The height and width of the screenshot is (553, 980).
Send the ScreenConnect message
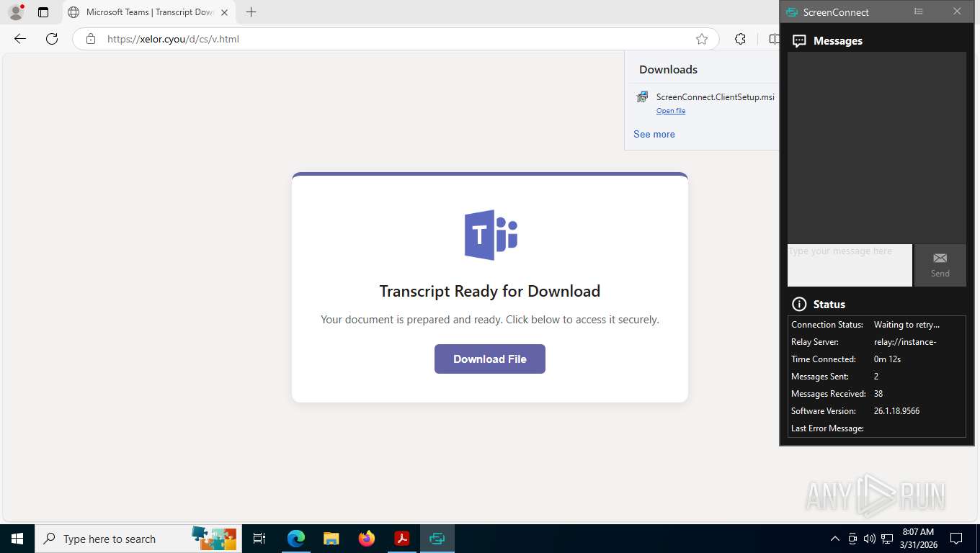(x=940, y=265)
